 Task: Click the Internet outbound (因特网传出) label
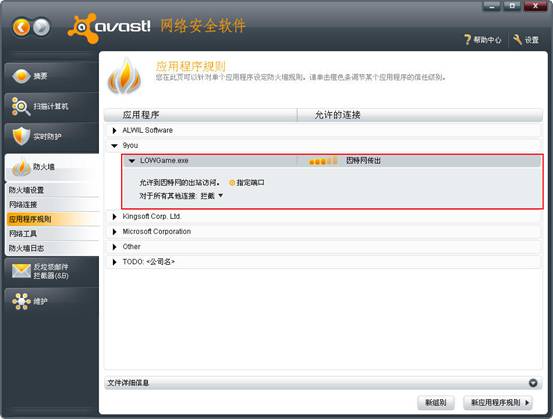363,161
